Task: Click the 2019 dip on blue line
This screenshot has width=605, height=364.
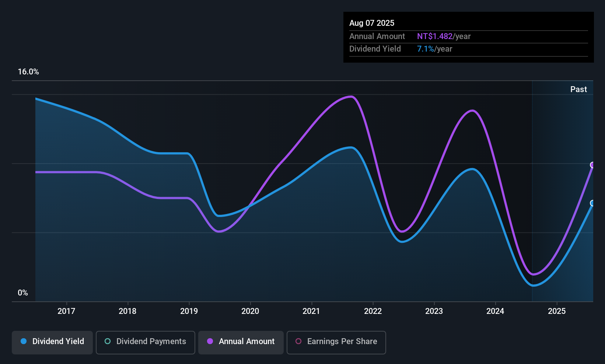Action: coord(219,216)
